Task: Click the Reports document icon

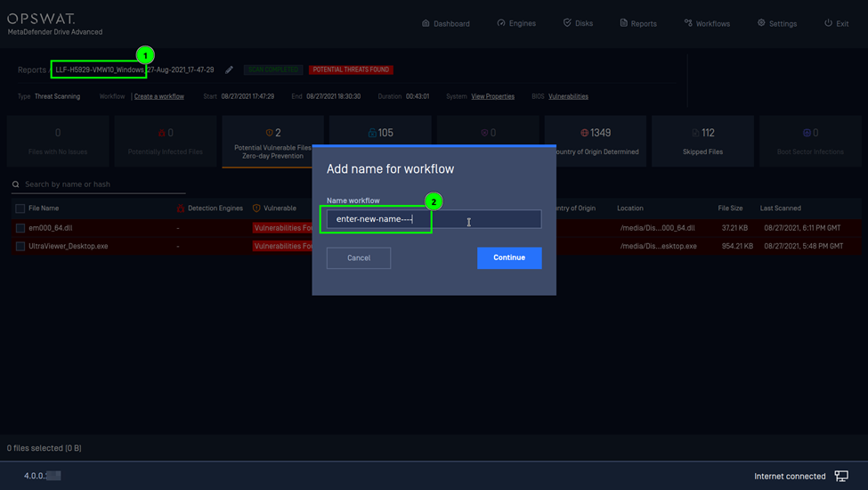Action: coord(623,22)
